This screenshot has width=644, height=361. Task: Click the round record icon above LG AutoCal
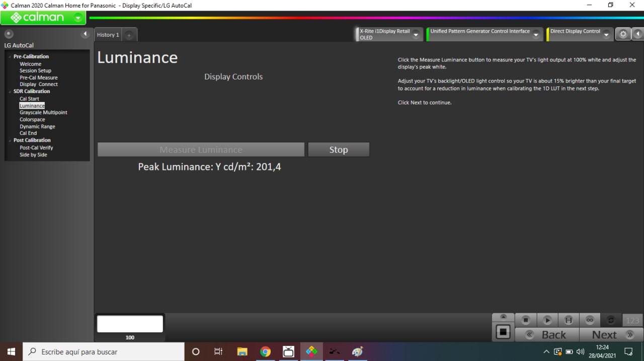click(x=9, y=34)
